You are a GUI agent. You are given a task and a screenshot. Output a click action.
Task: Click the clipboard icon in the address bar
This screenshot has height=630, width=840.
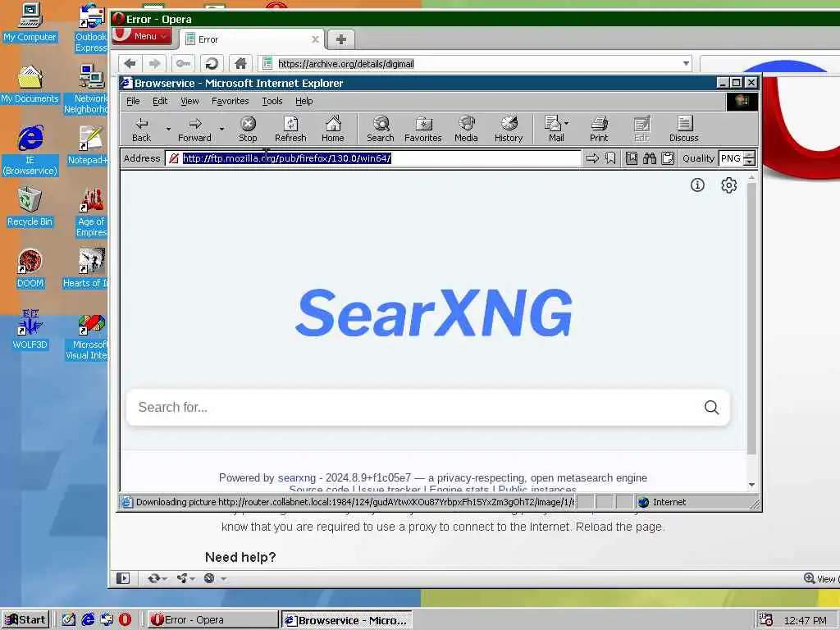pos(668,158)
